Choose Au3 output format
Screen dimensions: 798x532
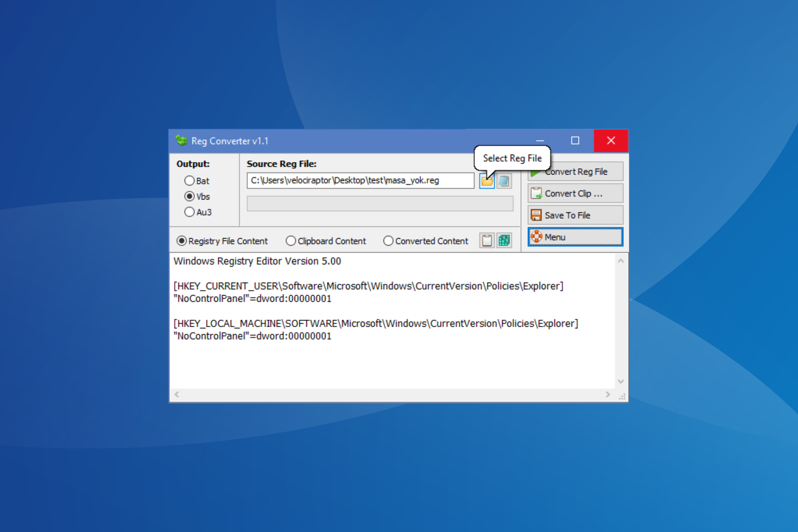[190, 212]
